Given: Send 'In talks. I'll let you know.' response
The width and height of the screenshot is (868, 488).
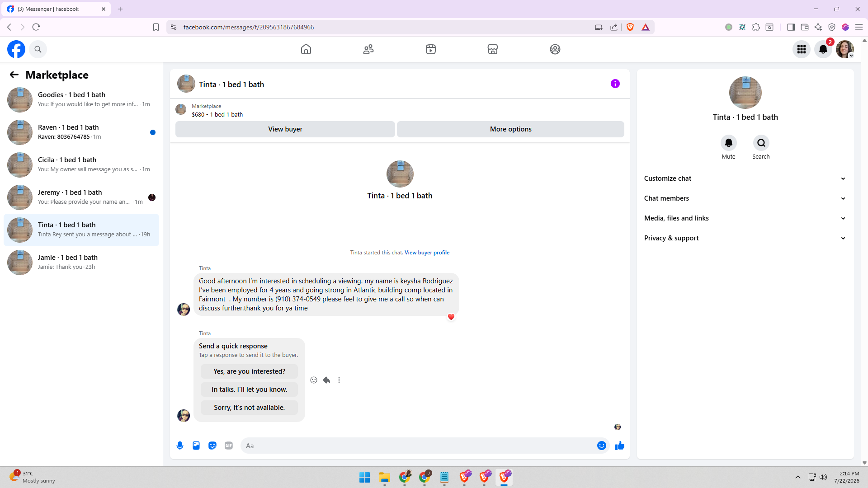Looking at the screenshot, I should pyautogui.click(x=250, y=389).
